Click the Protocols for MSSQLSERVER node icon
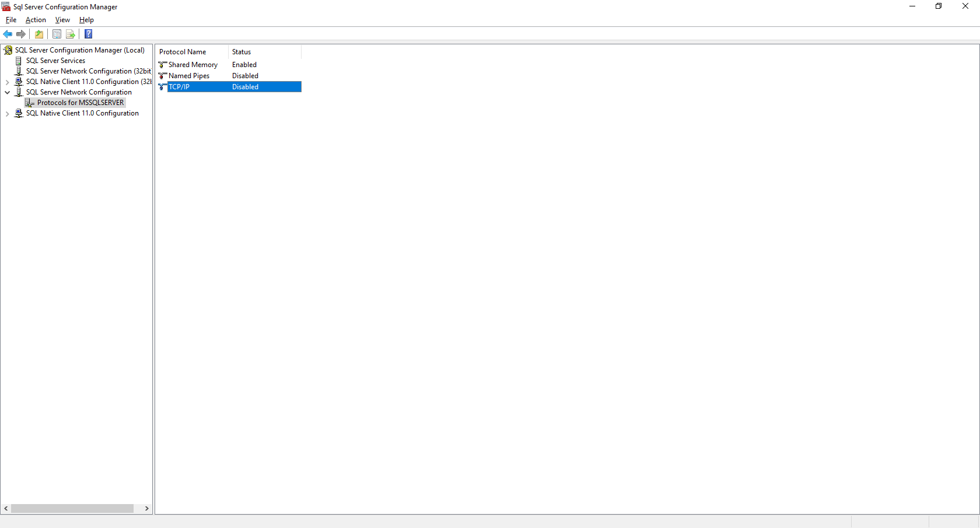The height and width of the screenshot is (528, 980). point(30,103)
